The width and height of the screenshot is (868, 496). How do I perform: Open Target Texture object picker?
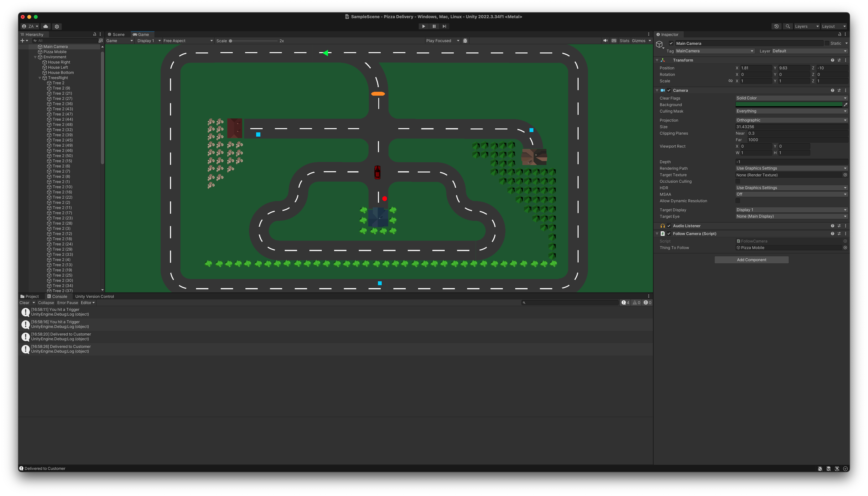tap(845, 175)
